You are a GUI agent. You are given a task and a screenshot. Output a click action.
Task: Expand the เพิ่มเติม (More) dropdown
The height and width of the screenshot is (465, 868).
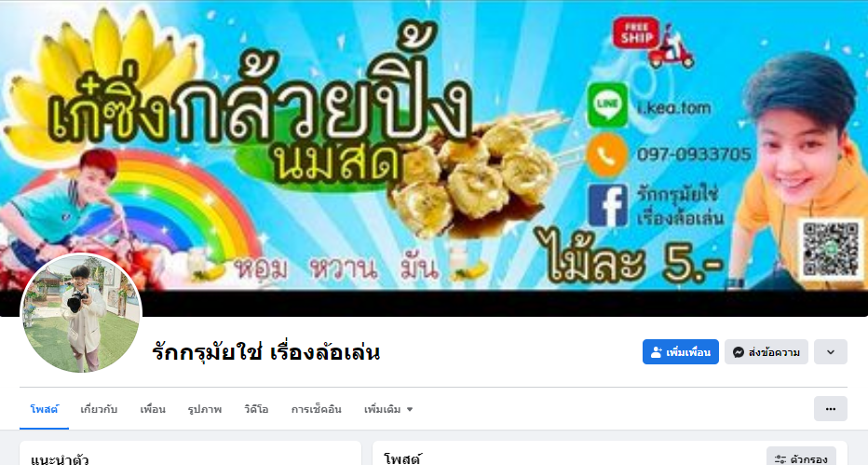coord(388,410)
